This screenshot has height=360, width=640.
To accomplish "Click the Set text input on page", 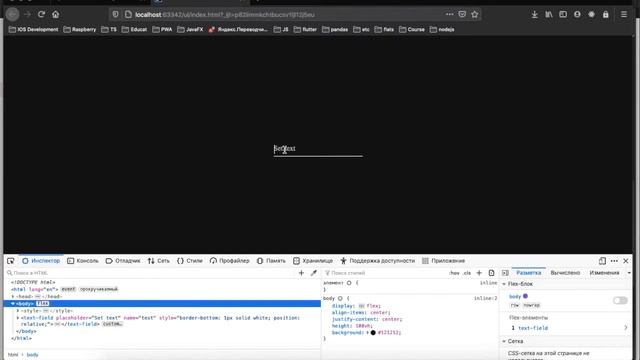I will pos(318,149).
